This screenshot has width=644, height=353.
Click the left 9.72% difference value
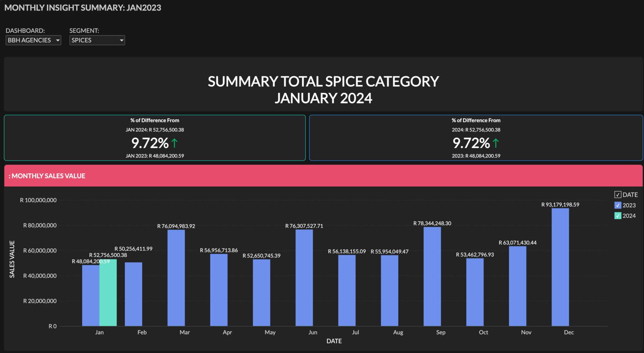(x=150, y=143)
